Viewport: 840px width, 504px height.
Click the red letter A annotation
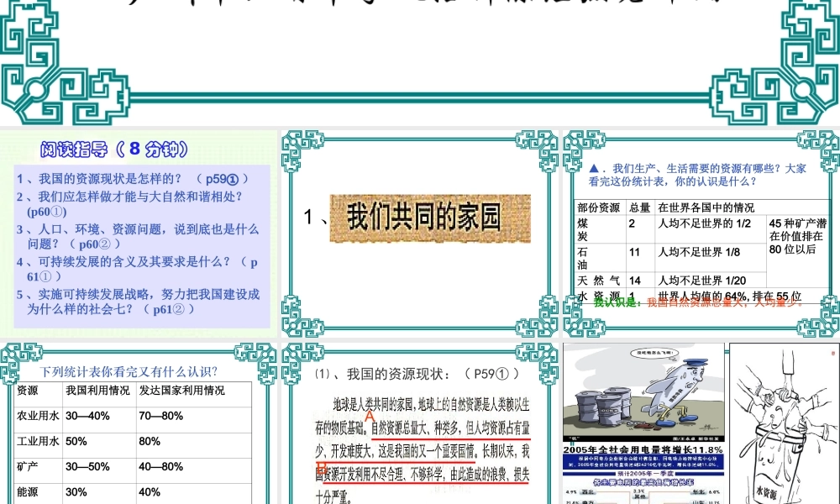[370, 416]
